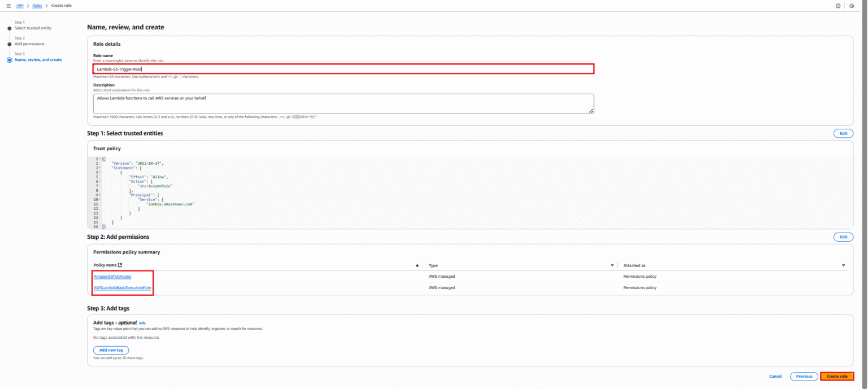Click the Add new tag button
868x389 pixels.
click(x=111, y=350)
